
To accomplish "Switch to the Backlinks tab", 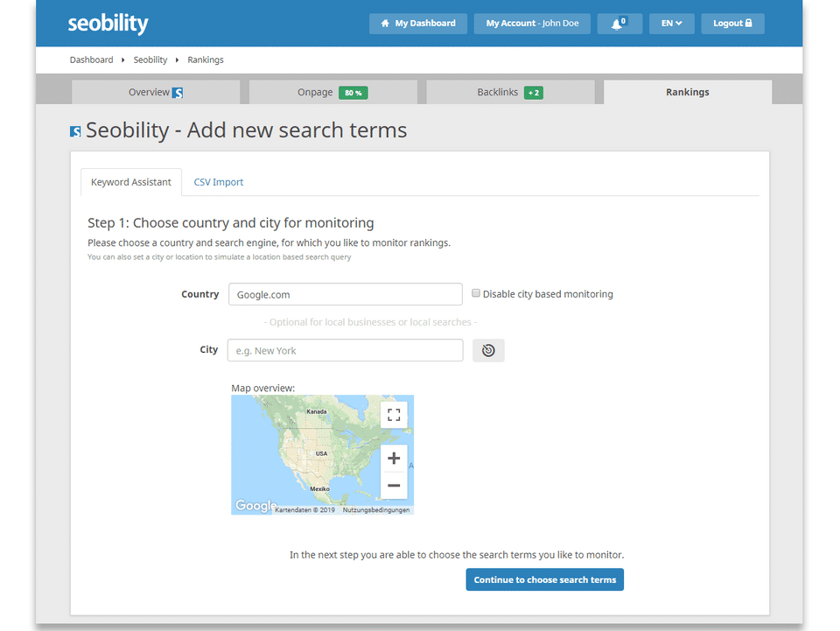I will pos(510,92).
